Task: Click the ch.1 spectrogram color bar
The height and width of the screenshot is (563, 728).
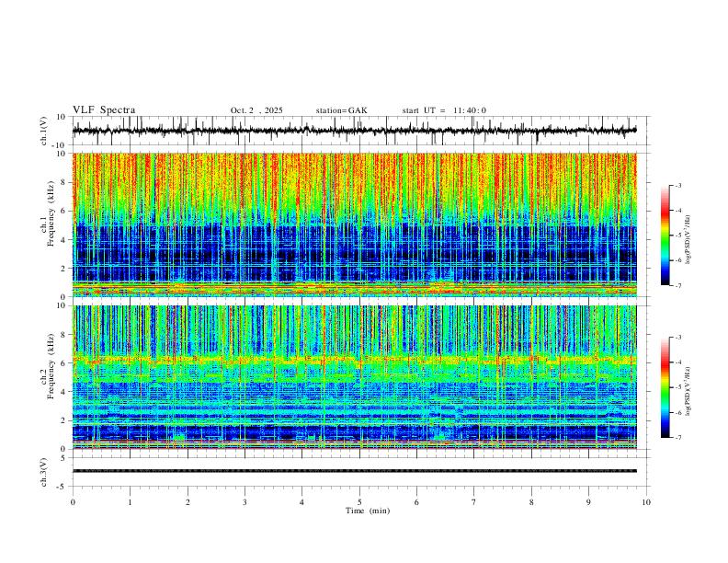Action: (665, 236)
